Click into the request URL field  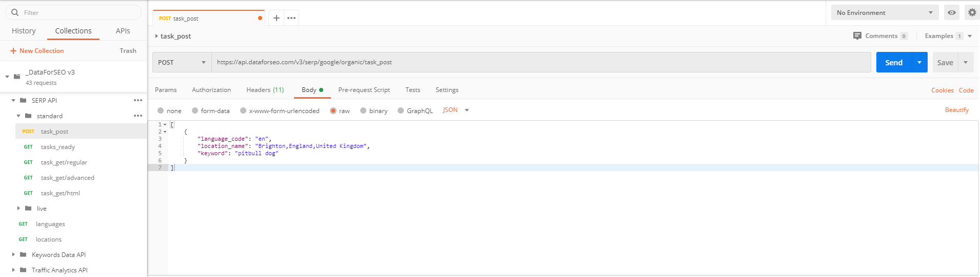coord(541,62)
